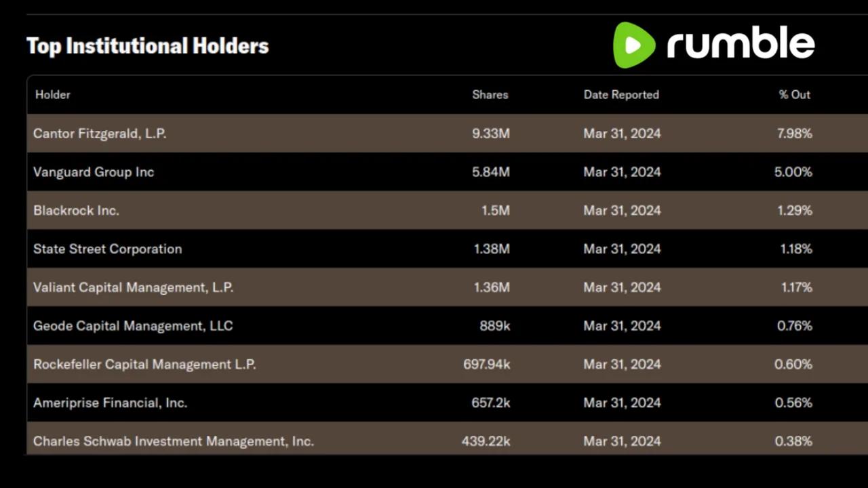The height and width of the screenshot is (488, 868).
Task: Click Geode Capital Management, LLC
Action: tap(133, 326)
